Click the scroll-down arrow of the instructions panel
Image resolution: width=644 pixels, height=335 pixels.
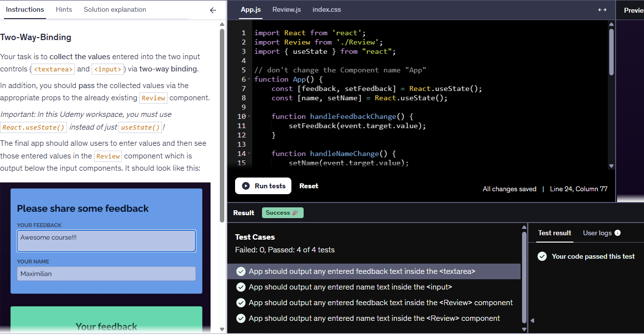(x=222, y=329)
